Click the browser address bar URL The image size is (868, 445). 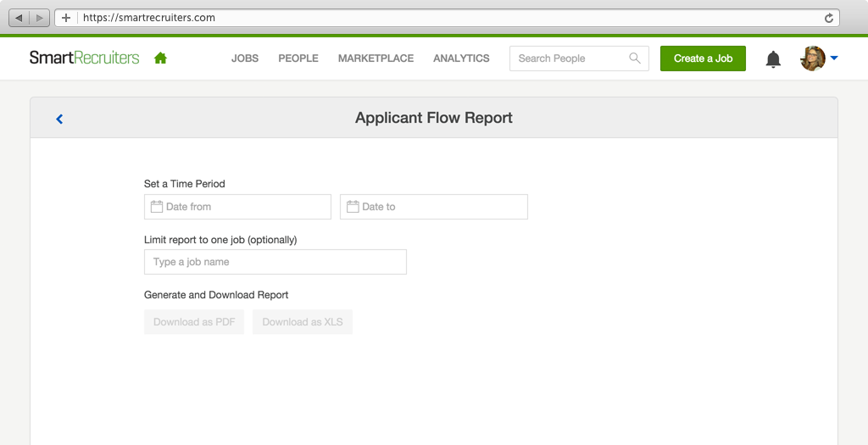(x=149, y=18)
